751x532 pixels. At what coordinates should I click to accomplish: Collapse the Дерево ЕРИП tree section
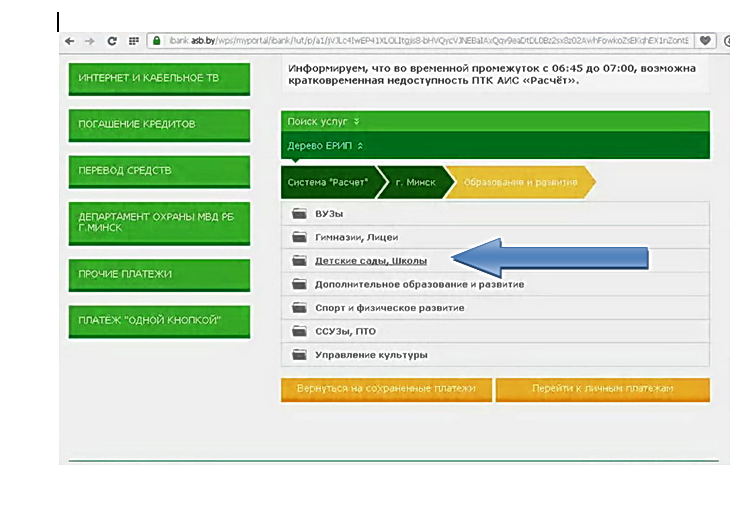[325, 145]
